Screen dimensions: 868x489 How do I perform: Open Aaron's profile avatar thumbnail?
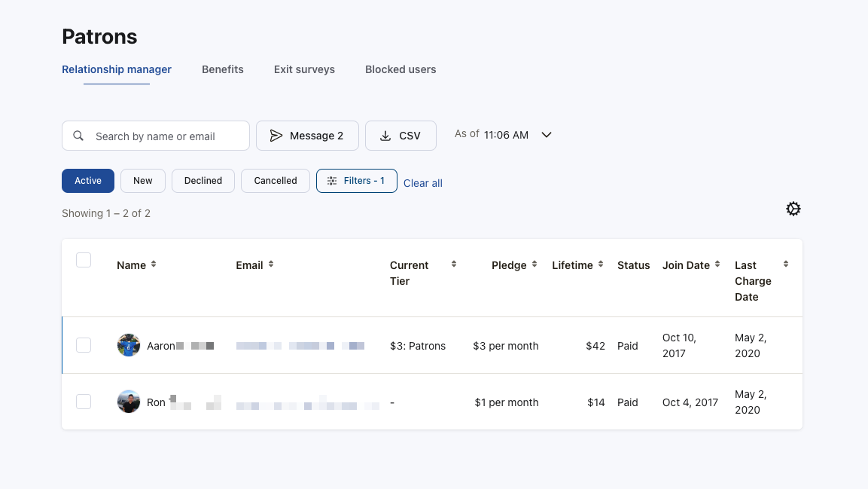tap(129, 345)
